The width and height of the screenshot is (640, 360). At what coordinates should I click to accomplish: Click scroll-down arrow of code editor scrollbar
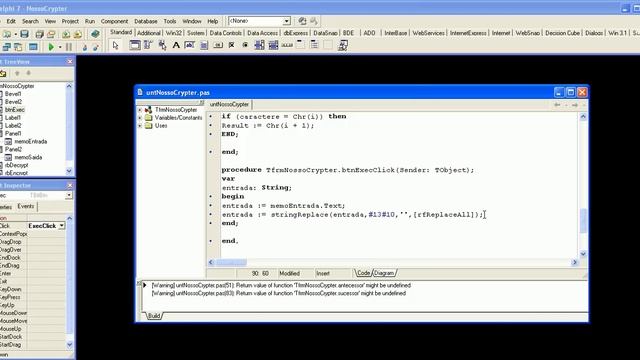pos(583,254)
